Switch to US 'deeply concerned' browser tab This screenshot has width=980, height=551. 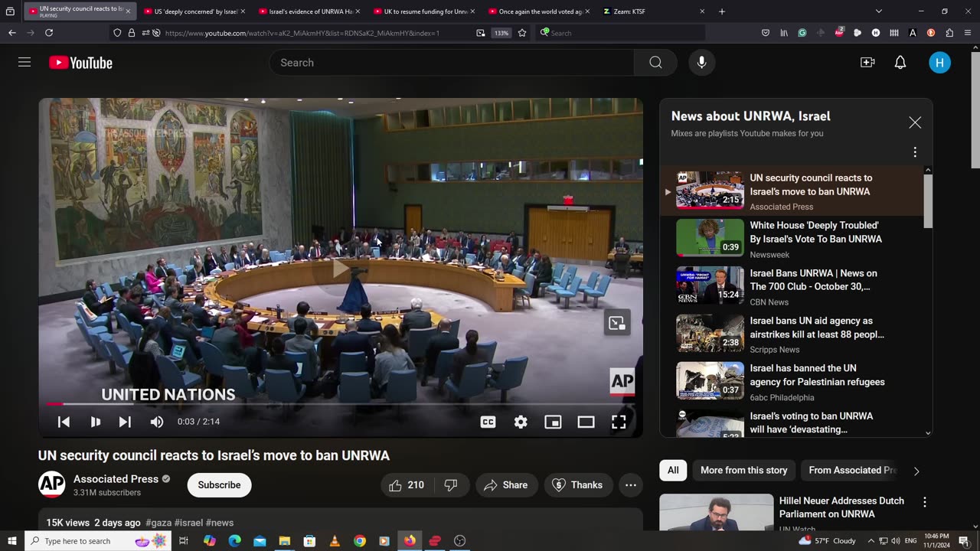click(194, 11)
